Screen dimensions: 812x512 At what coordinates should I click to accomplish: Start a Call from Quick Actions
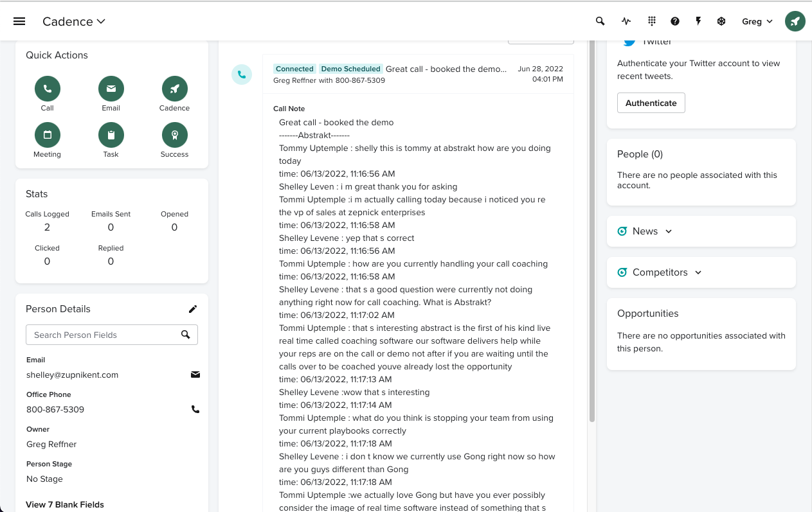tap(48, 89)
